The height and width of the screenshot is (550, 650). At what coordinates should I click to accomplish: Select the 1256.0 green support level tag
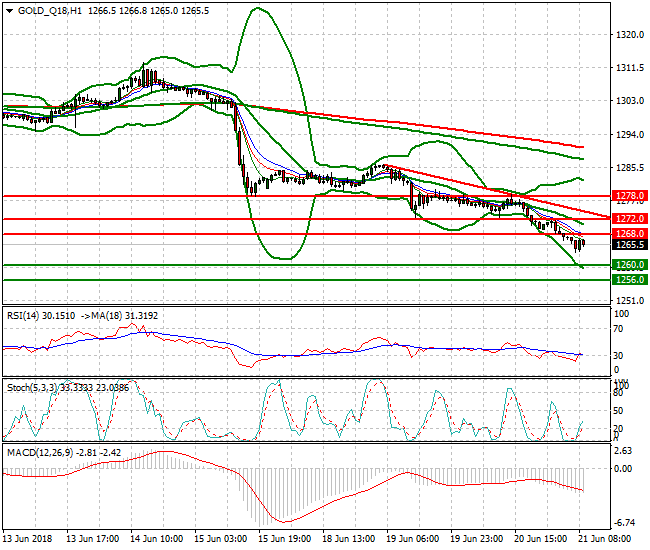(628, 280)
